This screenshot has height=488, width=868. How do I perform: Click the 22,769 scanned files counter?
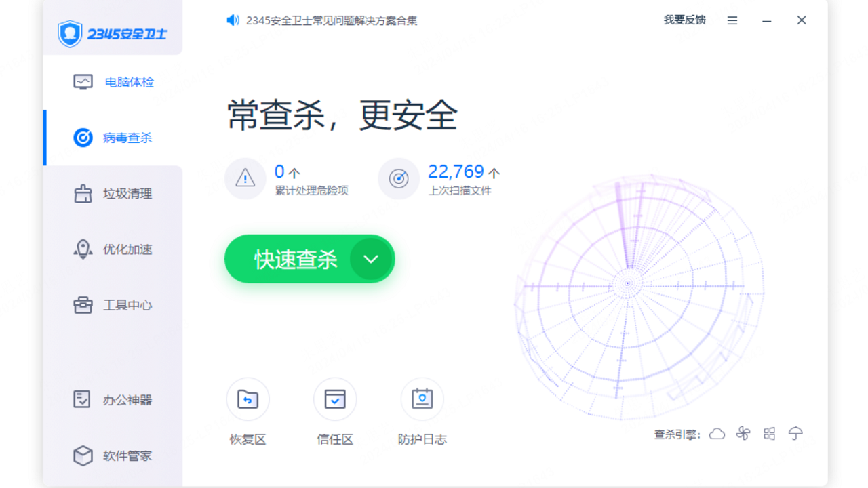[456, 172]
